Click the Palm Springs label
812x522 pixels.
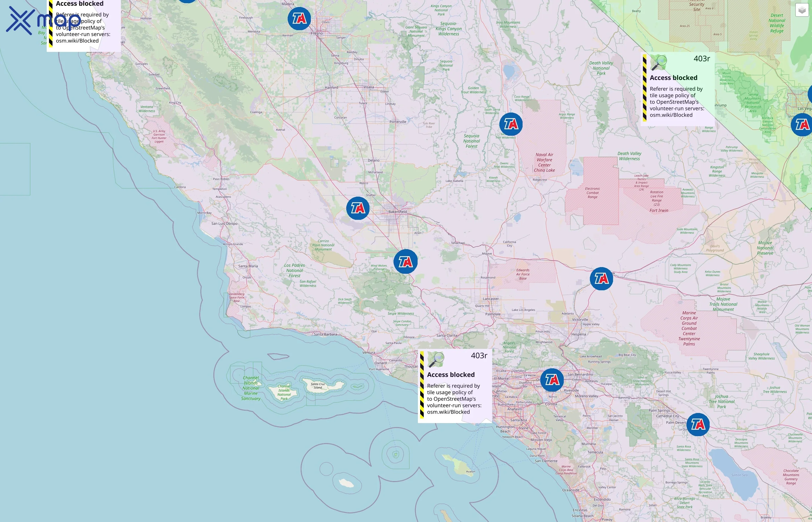659,410
